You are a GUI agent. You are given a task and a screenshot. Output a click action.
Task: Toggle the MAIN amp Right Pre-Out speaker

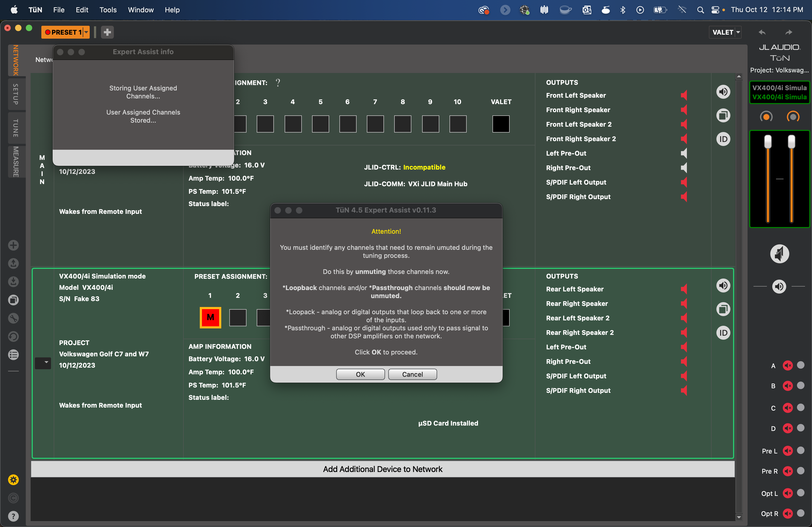(684, 168)
